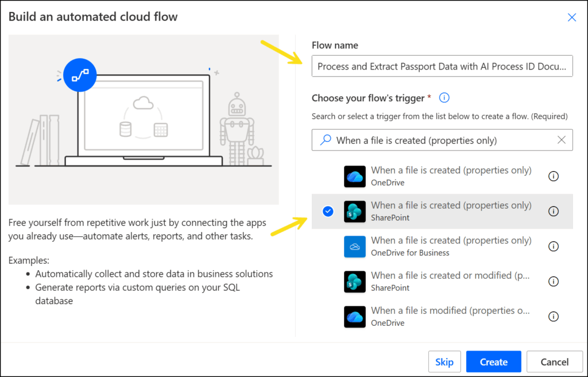Click the Skip button
Screen dimensions: 588x377
[444, 362]
